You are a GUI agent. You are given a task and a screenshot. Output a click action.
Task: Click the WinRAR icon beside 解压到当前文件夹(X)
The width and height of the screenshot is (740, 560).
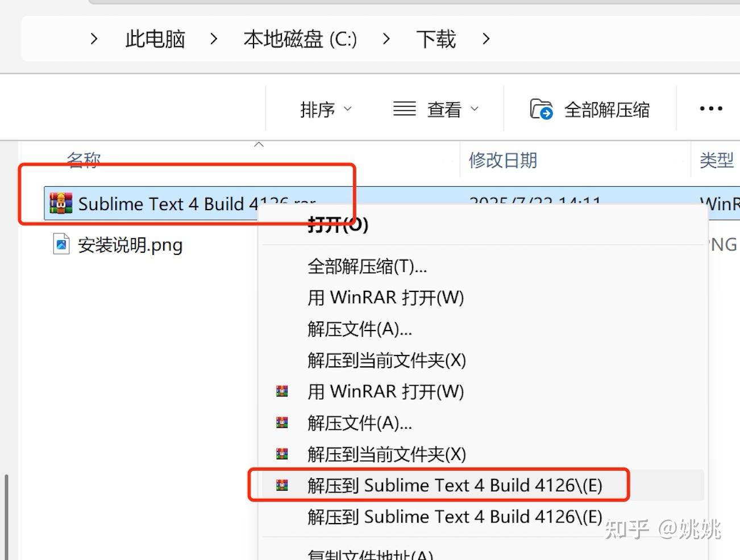pos(281,454)
